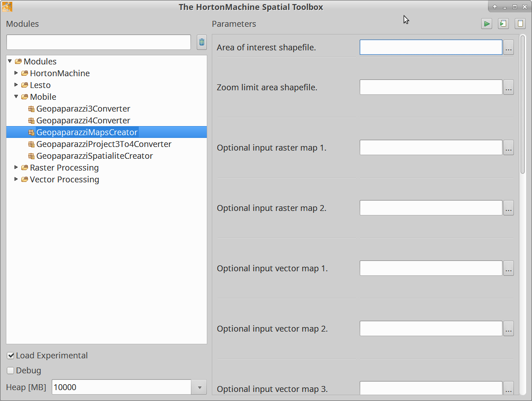
Task: Click the Area of interest shapefile field
Action: point(431,48)
